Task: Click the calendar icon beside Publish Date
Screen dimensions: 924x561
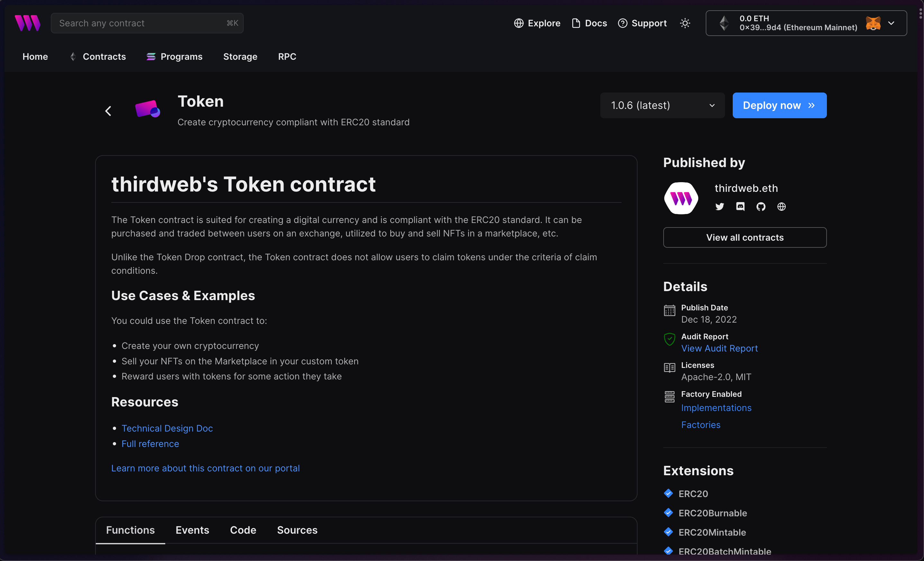Action: (x=669, y=310)
